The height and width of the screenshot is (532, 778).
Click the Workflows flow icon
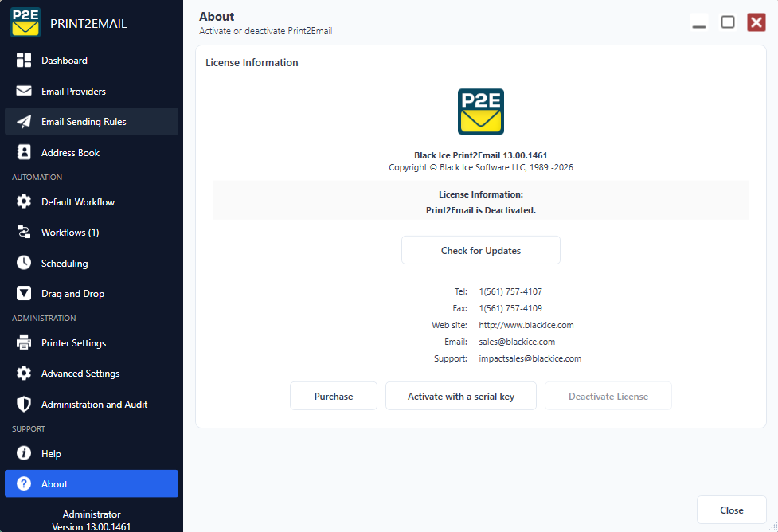pyautogui.click(x=24, y=232)
